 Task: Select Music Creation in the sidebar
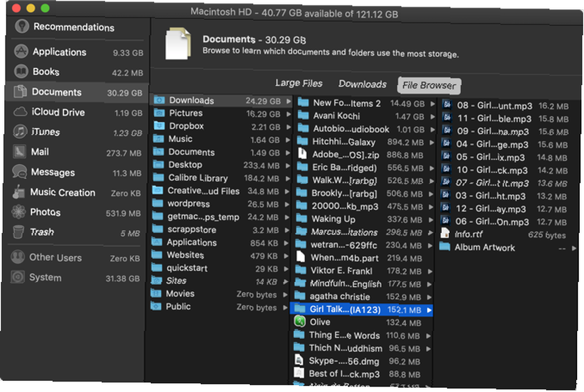(x=76, y=192)
